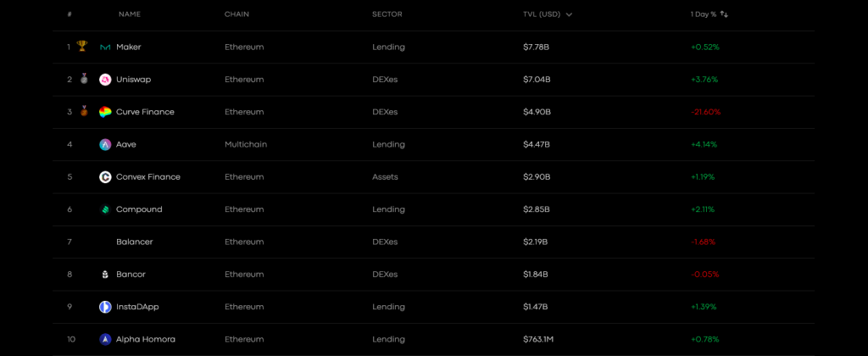Click the InstaDApp logo icon
Screen dimensions: 868x356
[x=105, y=307]
